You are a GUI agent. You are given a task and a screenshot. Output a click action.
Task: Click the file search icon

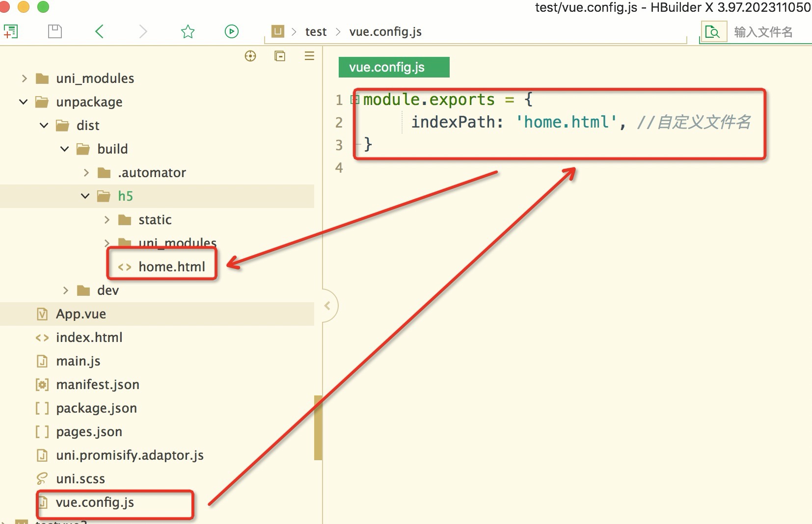[x=712, y=32]
